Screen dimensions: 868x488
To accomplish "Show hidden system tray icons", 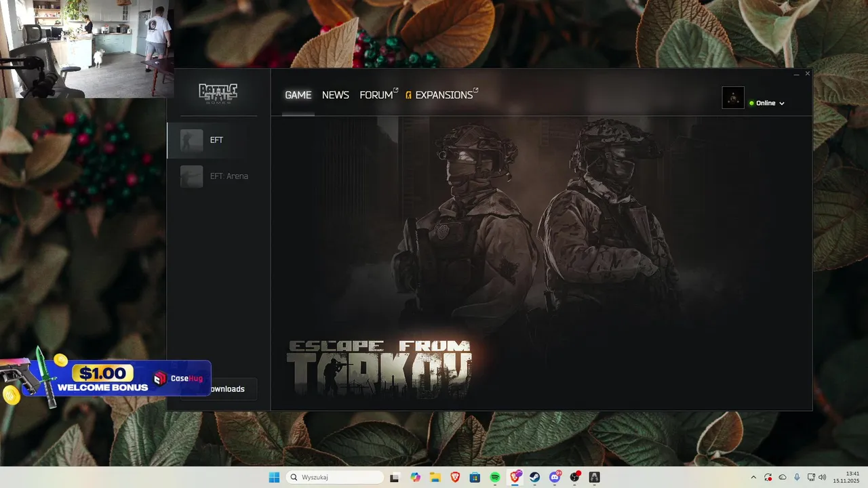I will (x=753, y=477).
